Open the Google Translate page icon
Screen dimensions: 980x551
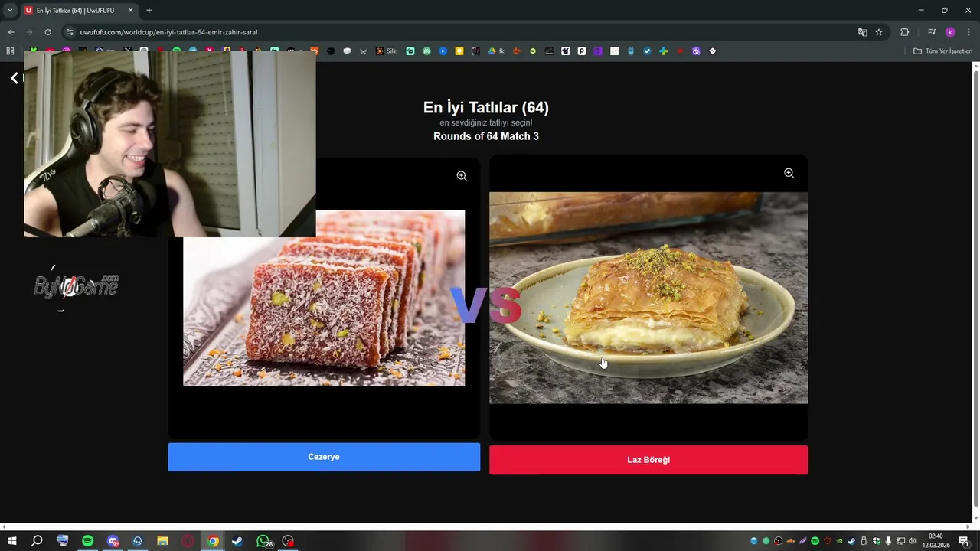click(862, 32)
